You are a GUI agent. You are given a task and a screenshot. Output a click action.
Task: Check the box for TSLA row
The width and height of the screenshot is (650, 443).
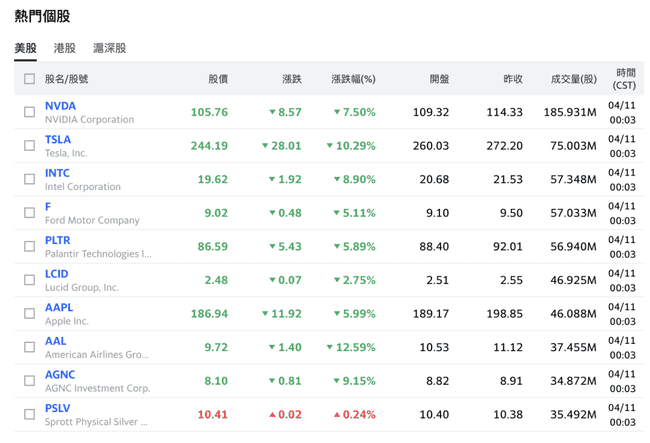point(29,145)
